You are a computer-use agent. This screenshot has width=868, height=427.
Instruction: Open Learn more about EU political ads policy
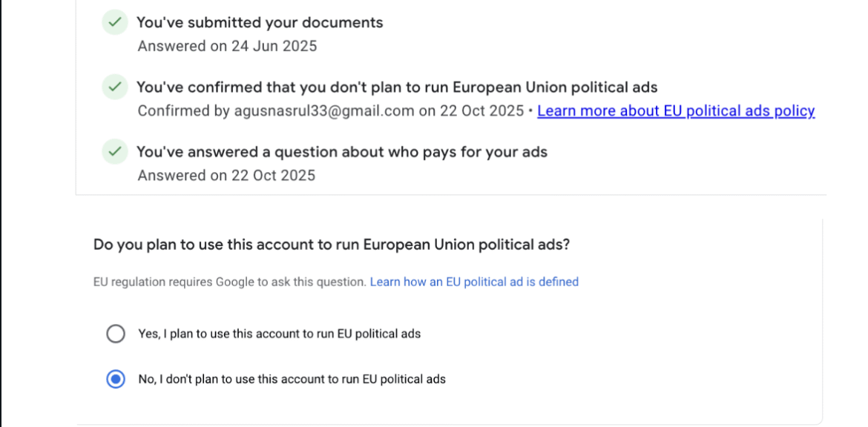coord(676,110)
